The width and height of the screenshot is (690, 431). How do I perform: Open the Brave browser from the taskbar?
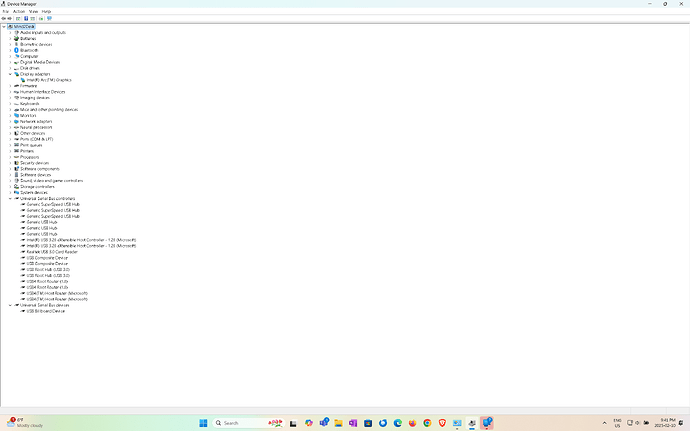(x=442, y=423)
